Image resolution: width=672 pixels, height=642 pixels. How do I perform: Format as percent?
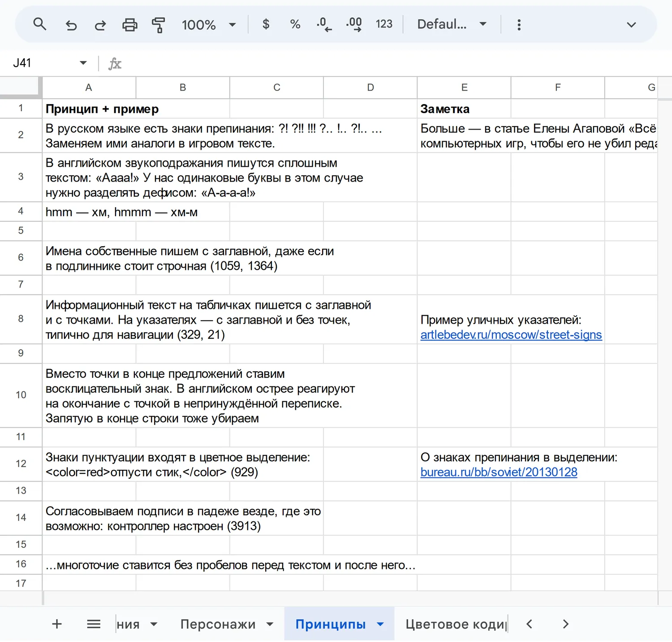click(295, 24)
